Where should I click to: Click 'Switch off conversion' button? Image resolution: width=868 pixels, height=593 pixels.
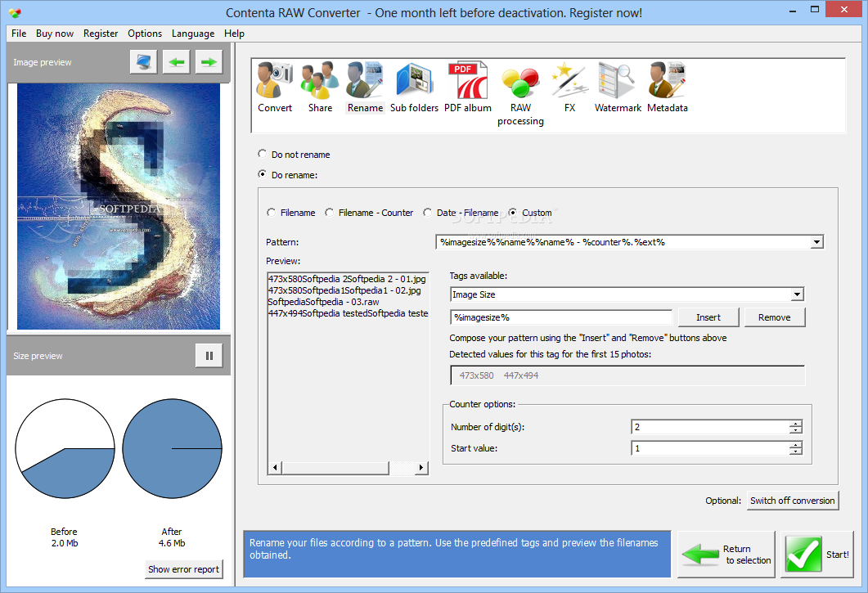(793, 501)
